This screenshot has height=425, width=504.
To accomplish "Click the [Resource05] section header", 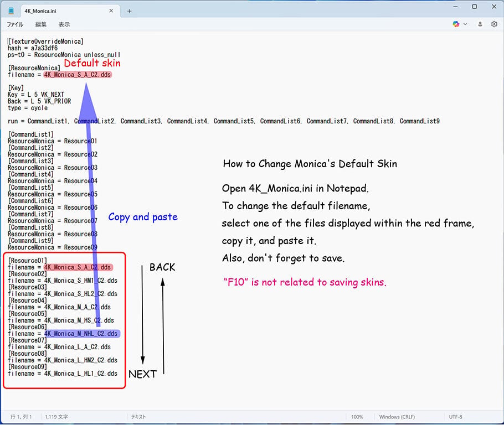I will point(27,314).
